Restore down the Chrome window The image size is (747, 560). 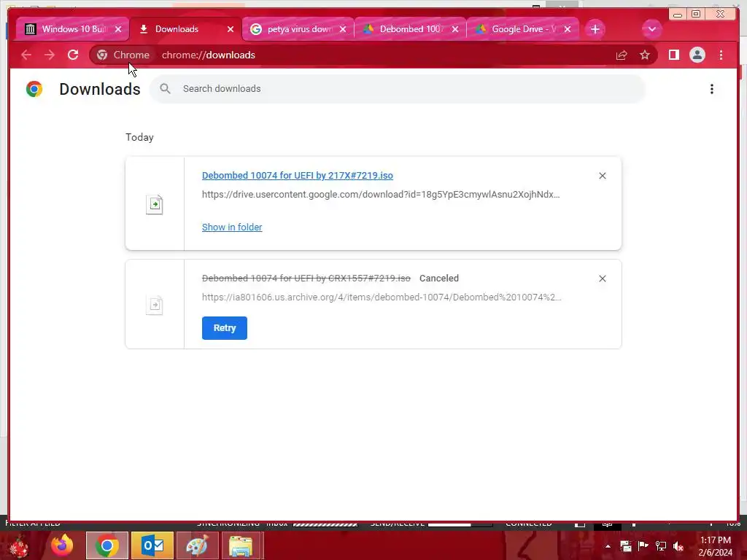[x=695, y=15]
